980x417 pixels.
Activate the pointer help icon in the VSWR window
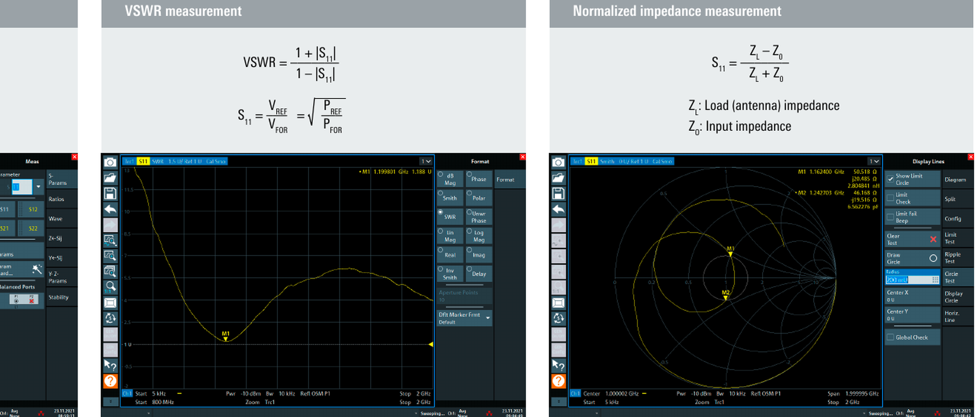(110, 365)
